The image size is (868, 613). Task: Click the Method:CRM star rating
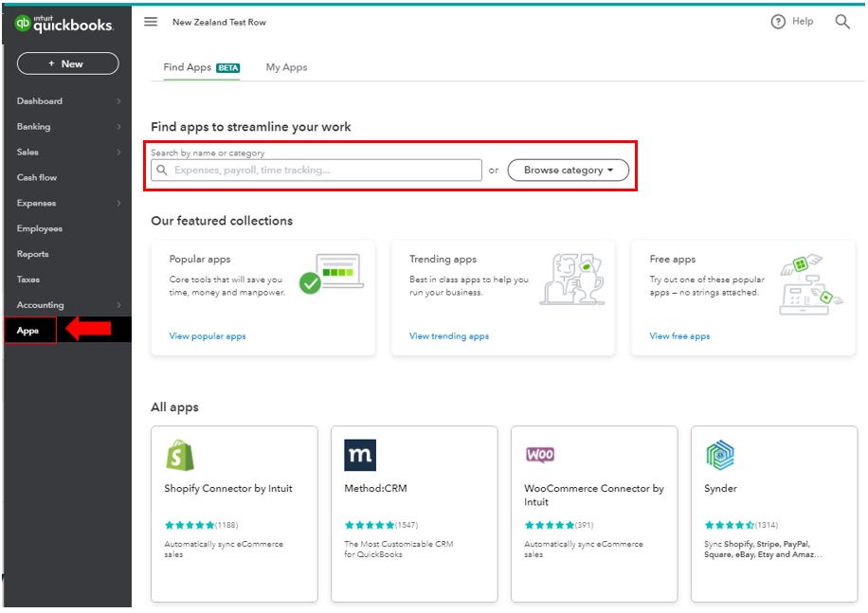click(370, 525)
